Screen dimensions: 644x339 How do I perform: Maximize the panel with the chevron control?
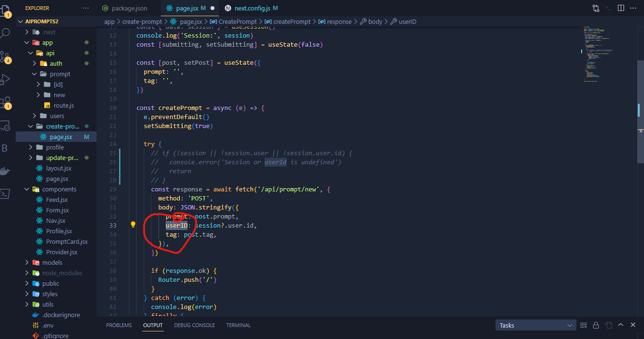coord(621,325)
